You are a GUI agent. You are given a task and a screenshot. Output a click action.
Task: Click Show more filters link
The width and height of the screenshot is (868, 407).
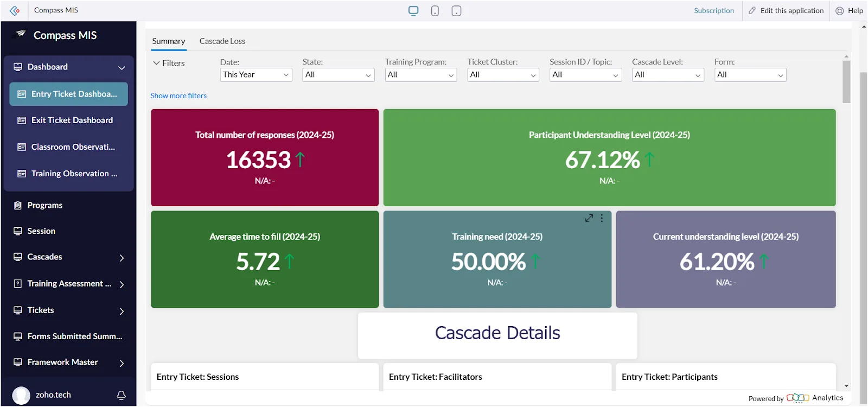pyautogui.click(x=178, y=96)
